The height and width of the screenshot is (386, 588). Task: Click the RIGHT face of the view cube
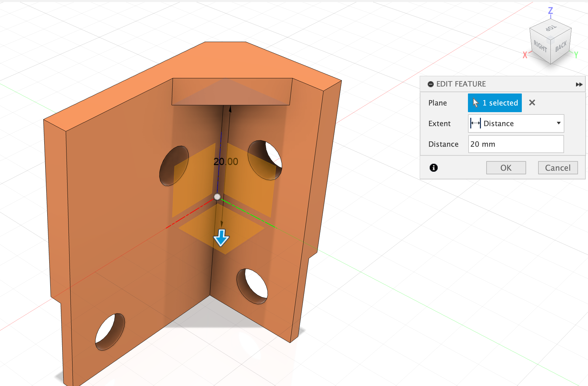coord(540,46)
